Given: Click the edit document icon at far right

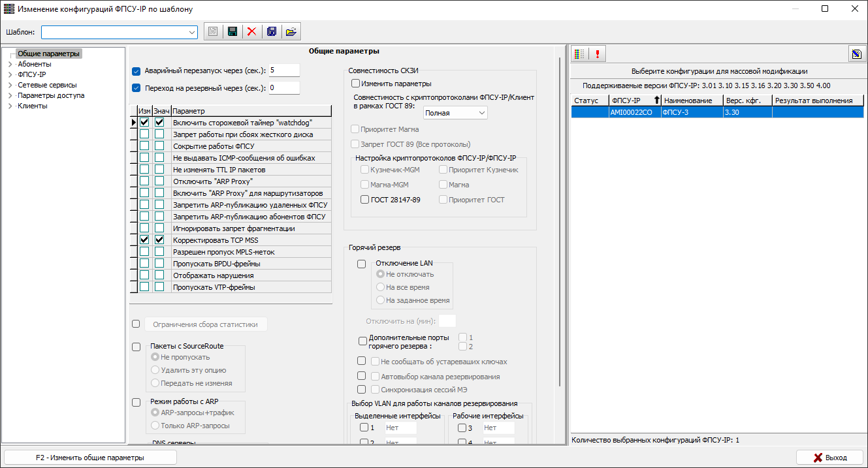Looking at the screenshot, I should [856, 54].
